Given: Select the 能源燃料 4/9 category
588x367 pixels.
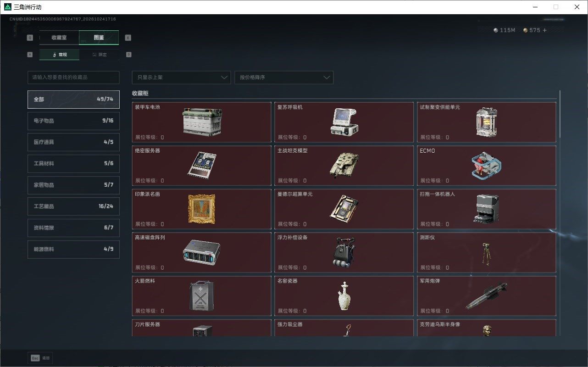Looking at the screenshot, I should (73, 250).
